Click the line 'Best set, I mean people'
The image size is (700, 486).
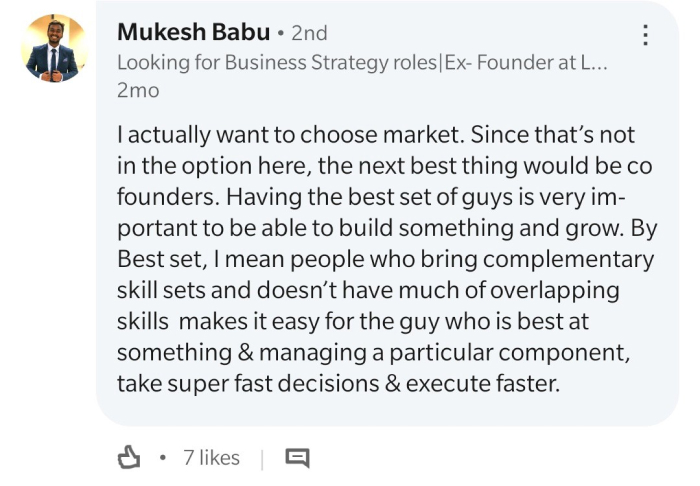[x=386, y=259]
